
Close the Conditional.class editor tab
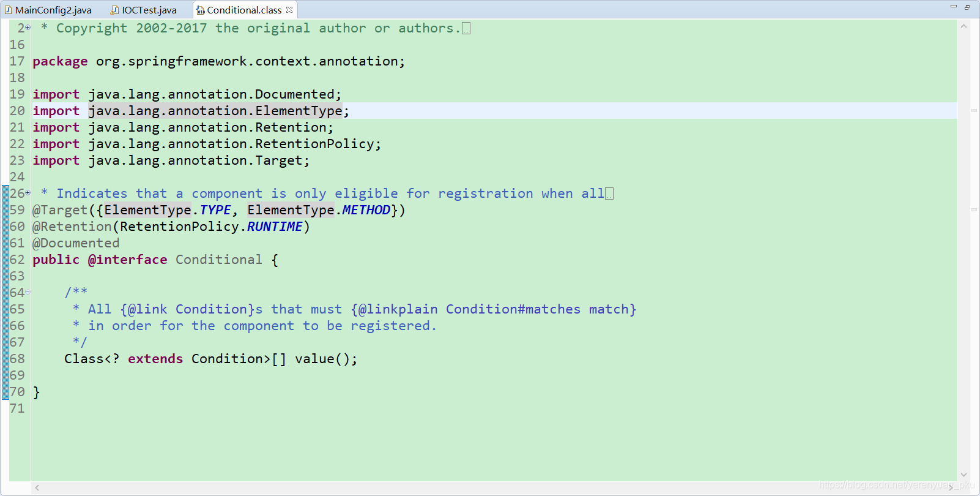click(x=289, y=10)
